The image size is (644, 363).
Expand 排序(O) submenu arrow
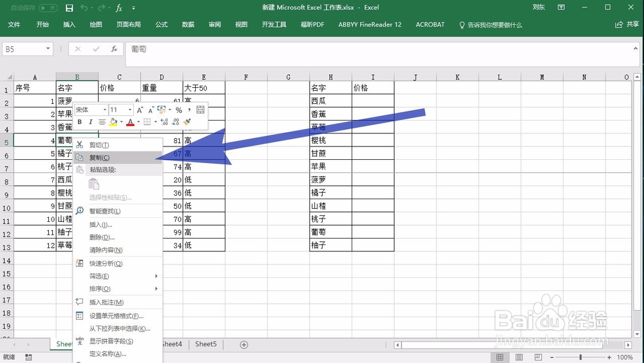point(156,289)
